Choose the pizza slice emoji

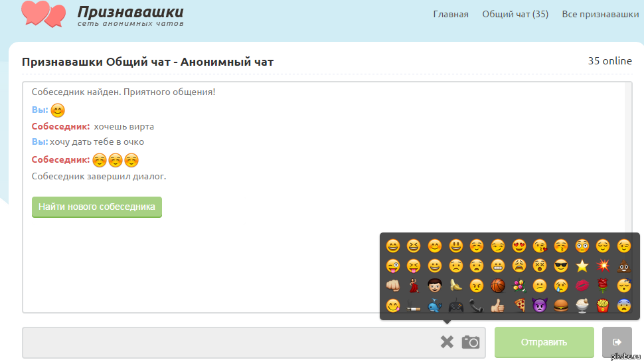[519, 306]
